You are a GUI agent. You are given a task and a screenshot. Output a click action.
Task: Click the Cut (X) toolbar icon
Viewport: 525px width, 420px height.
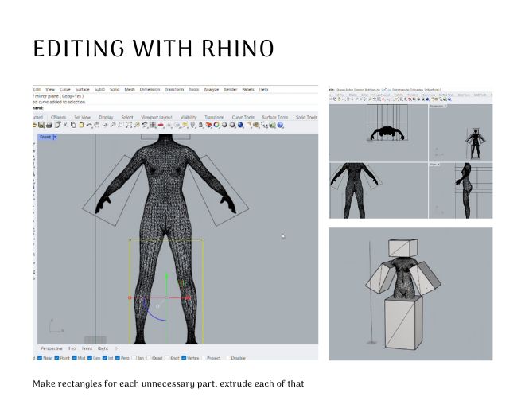(x=65, y=125)
